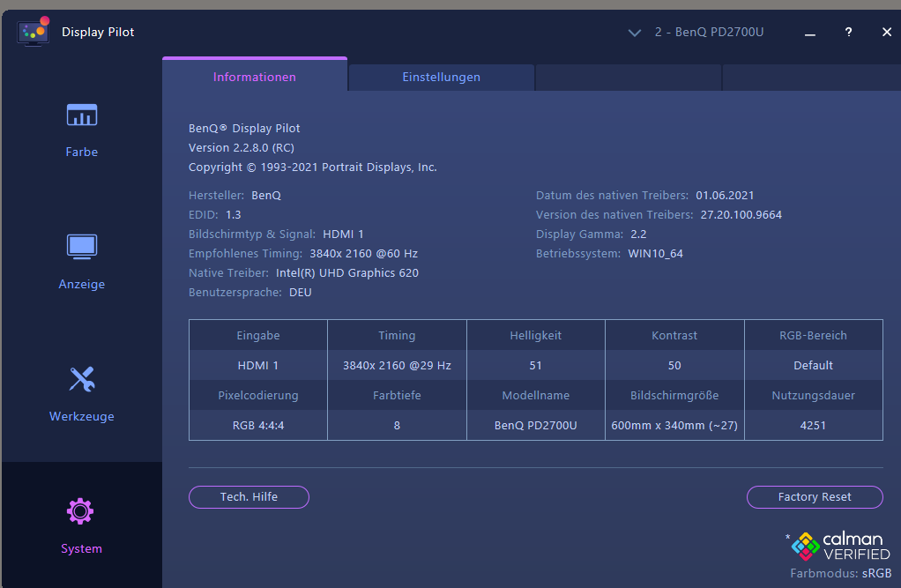
Task: Click the Betriebssystem value WIN10_64
Action: 656,254
